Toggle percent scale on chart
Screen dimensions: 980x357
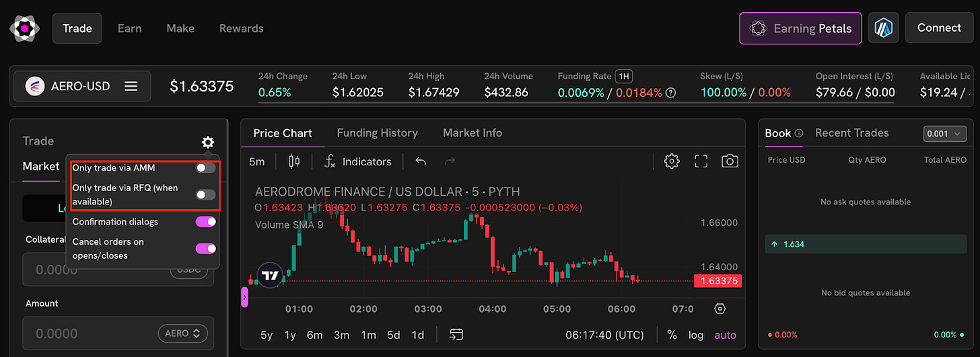point(672,335)
